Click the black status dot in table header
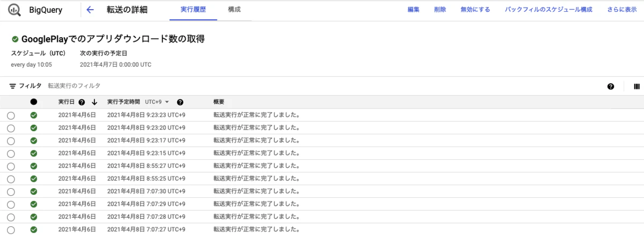The width and height of the screenshot is (644, 235). pos(34,102)
